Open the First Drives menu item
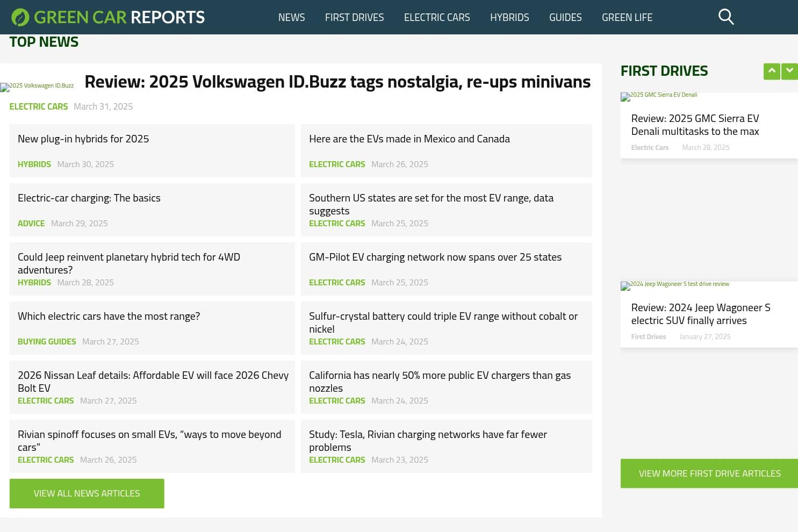Viewport: 798px width, 532px height. [355, 17]
